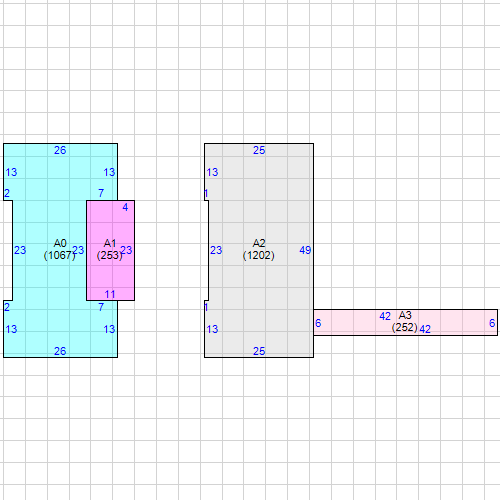Click the 23 dimension on A2's left edge
This screenshot has width=500, height=500.
pos(216,250)
